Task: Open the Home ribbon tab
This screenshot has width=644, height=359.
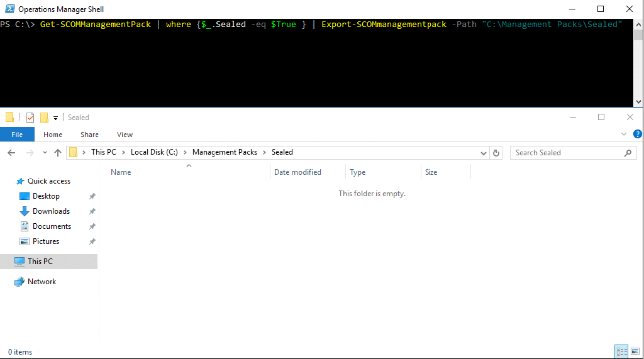Action: (x=53, y=135)
